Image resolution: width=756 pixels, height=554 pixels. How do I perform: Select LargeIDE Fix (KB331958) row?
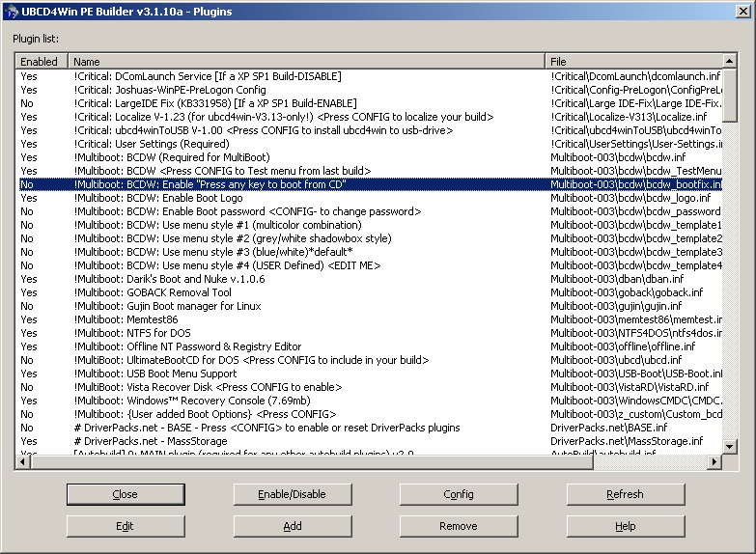pyautogui.click(x=371, y=103)
